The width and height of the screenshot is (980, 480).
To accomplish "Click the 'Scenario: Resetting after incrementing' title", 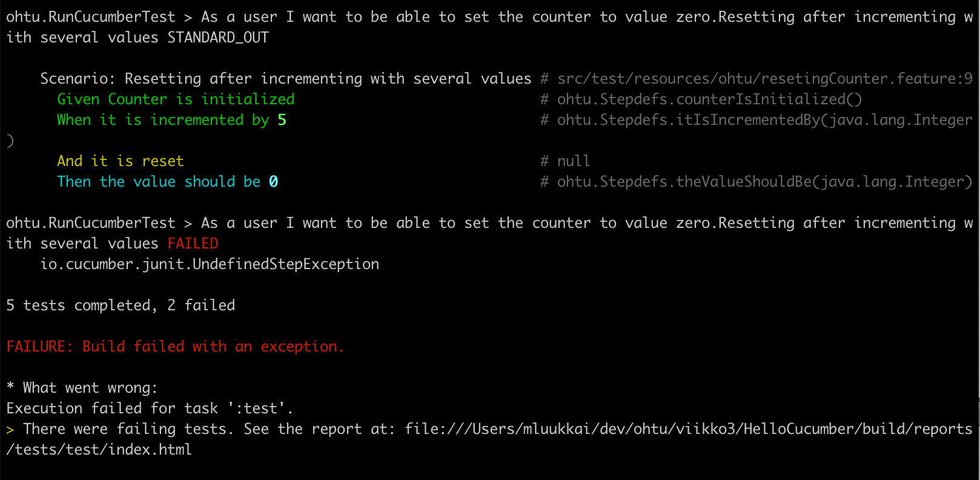I will 286,79.
